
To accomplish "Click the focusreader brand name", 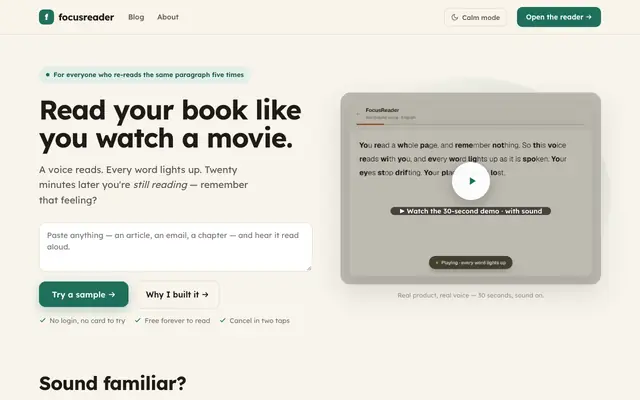I will pos(86,17).
